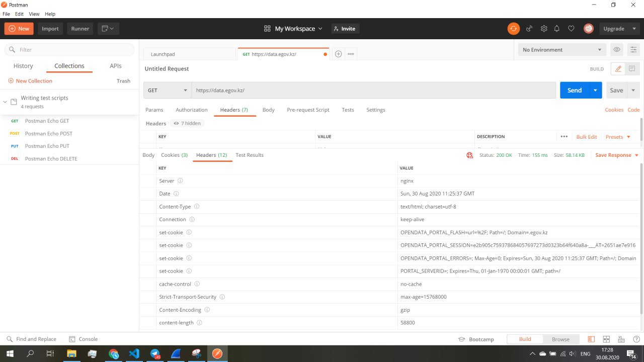Collapse the Writing test scripts collection
The width and height of the screenshot is (644, 362).
pos(5,102)
